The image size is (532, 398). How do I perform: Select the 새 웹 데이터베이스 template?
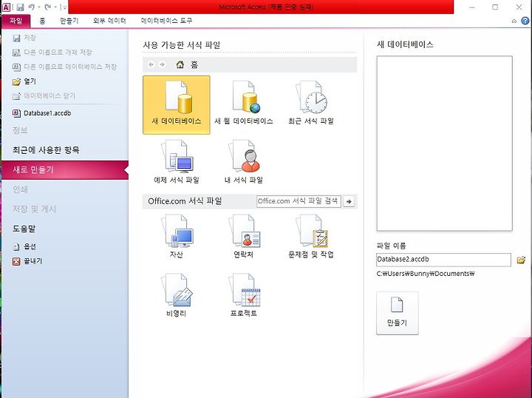[244, 104]
